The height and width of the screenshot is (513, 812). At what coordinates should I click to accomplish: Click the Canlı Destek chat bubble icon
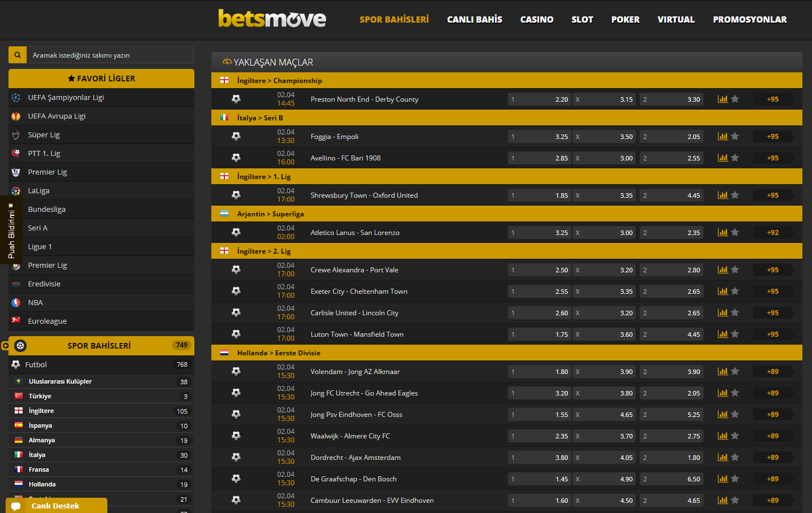(16, 506)
